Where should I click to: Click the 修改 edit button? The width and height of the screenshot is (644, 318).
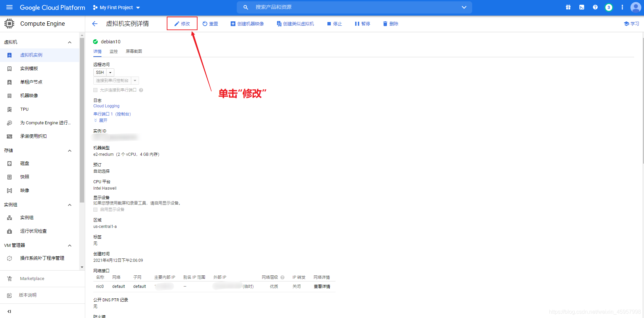tap(182, 24)
